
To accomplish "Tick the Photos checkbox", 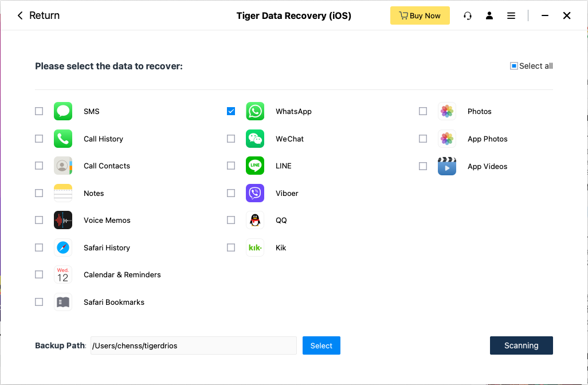I will coord(423,111).
